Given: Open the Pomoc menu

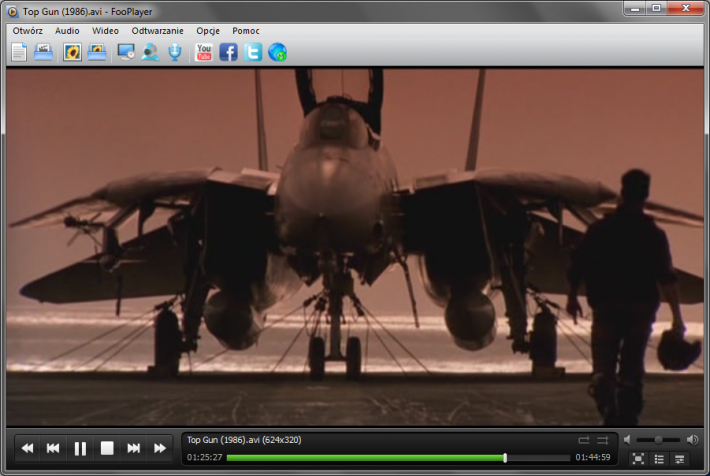Looking at the screenshot, I should tap(245, 31).
